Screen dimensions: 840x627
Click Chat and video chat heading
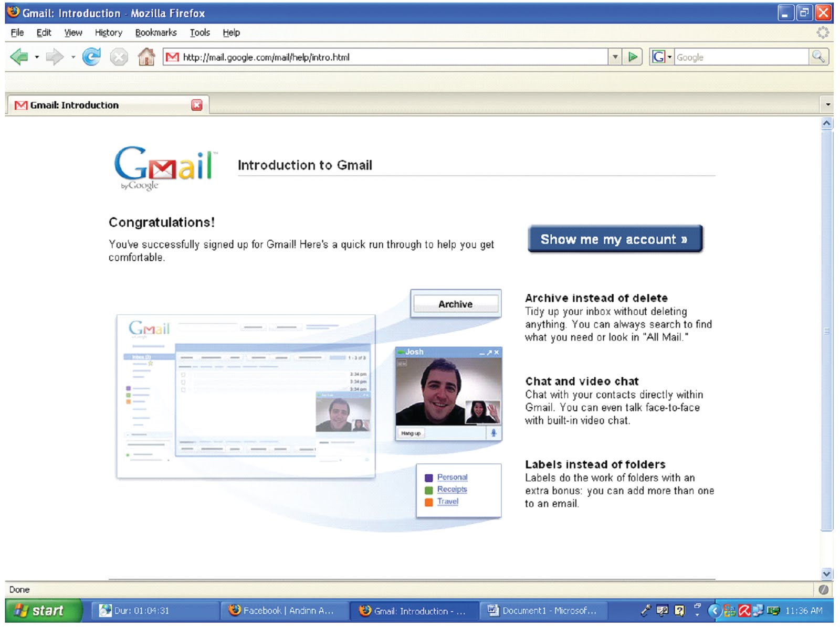582,381
